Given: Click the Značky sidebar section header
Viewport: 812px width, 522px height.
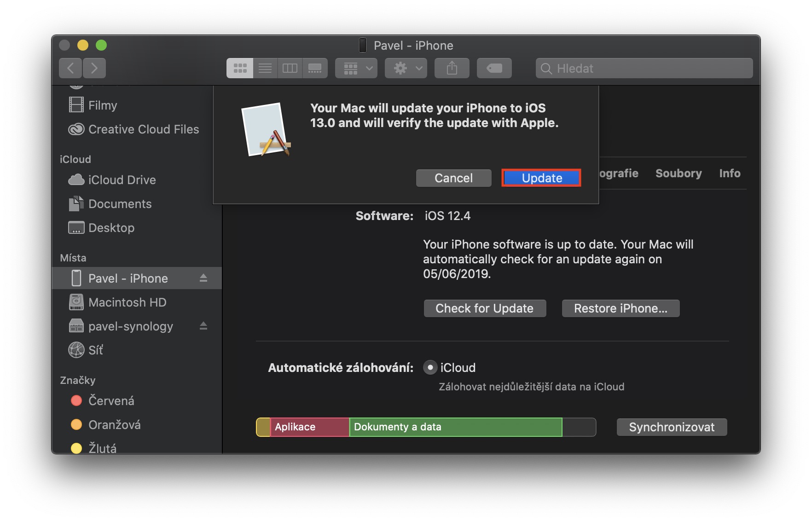Looking at the screenshot, I should (x=78, y=380).
